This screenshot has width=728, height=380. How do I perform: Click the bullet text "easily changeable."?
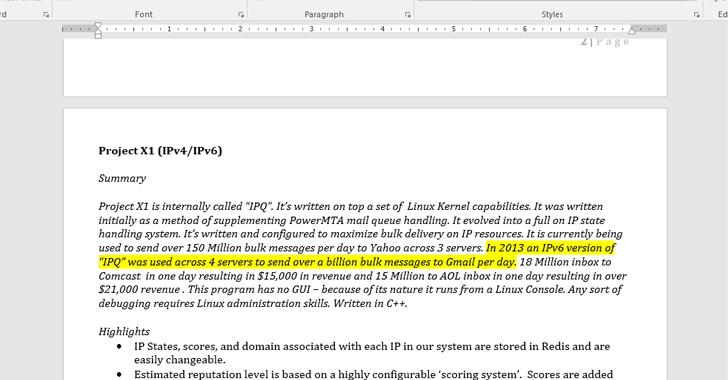180,360
